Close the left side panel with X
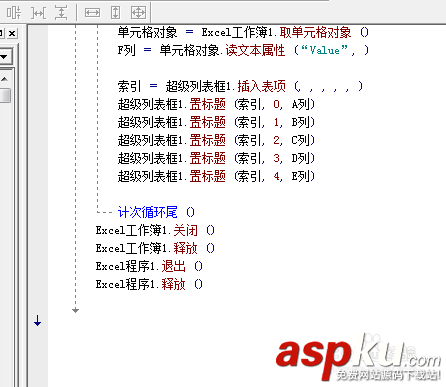Image resolution: width=446 pixels, height=387 pixels. 12,33
